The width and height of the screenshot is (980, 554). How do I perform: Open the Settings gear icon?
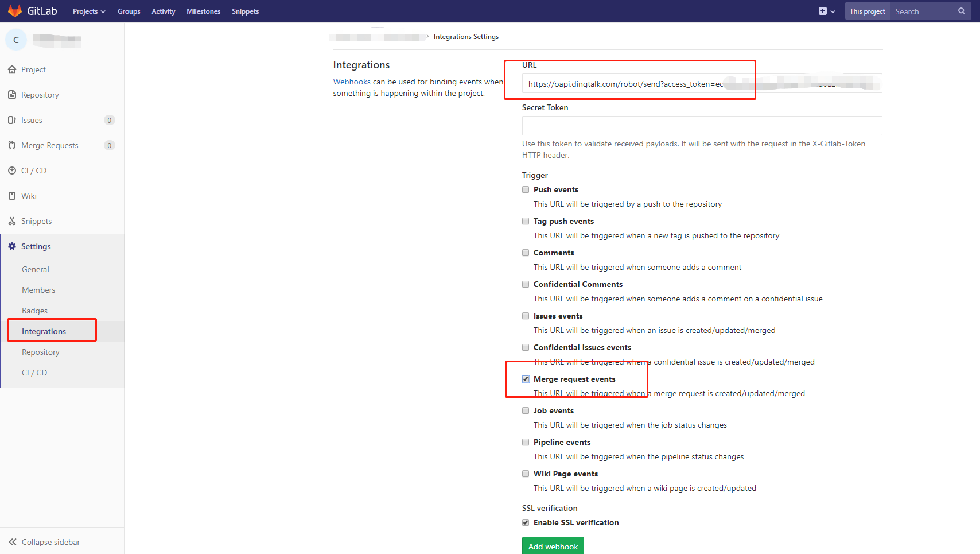pyautogui.click(x=12, y=246)
